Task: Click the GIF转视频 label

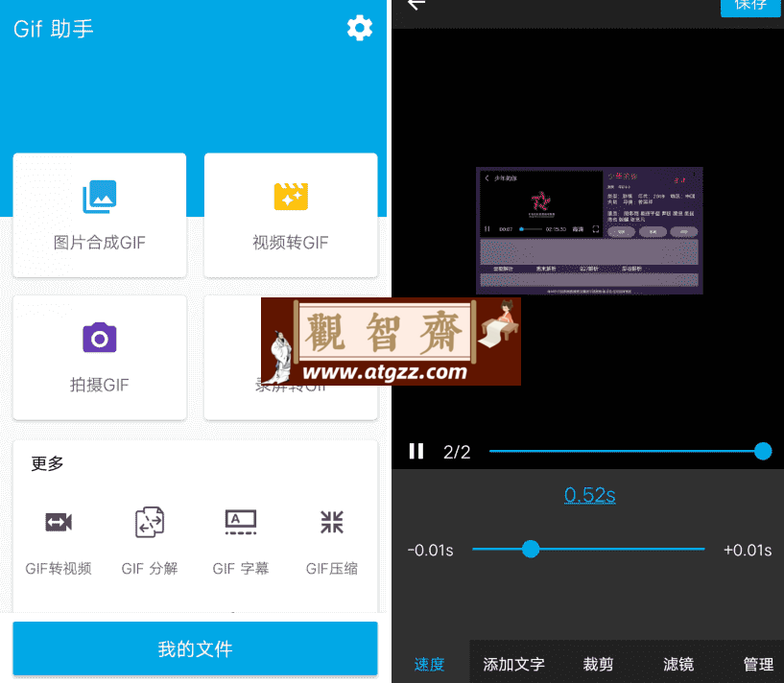Action: [x=59, y=569]
